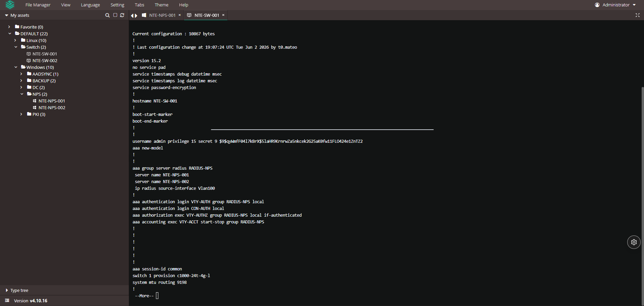Viewport: 644px width, 306px height.
Task: Click the DC folder icon
Action: [29, 87]
